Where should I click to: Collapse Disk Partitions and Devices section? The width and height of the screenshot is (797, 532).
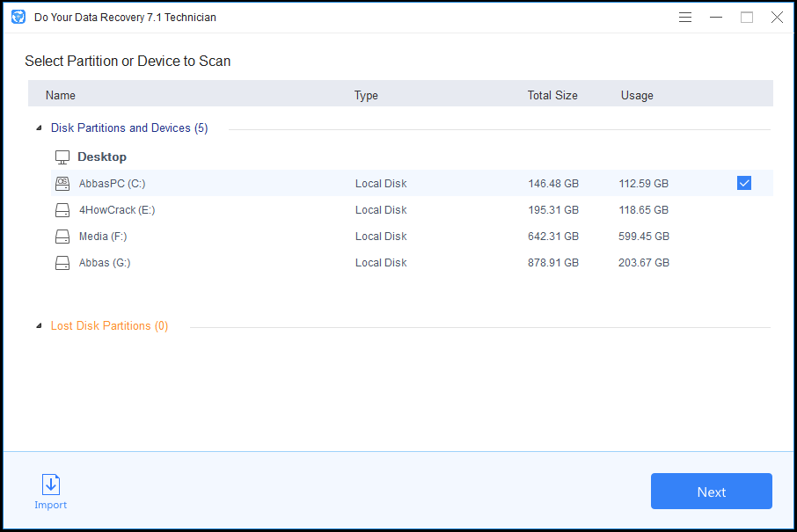pos(39,128)
